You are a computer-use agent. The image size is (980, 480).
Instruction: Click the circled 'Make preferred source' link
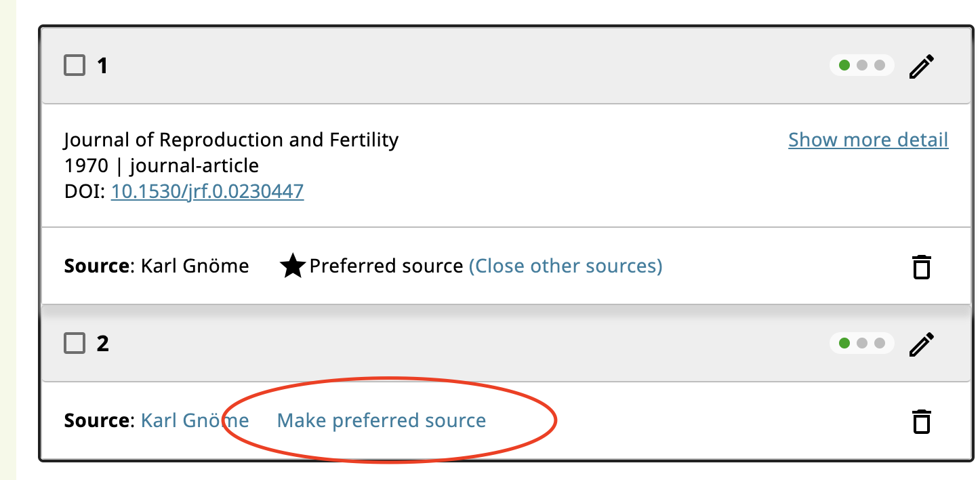[x=380, y=420]
